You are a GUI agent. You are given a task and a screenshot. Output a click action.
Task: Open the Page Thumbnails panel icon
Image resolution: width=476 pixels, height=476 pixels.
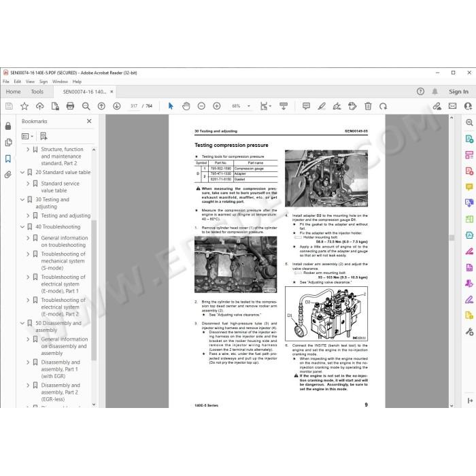click(8, 142)
